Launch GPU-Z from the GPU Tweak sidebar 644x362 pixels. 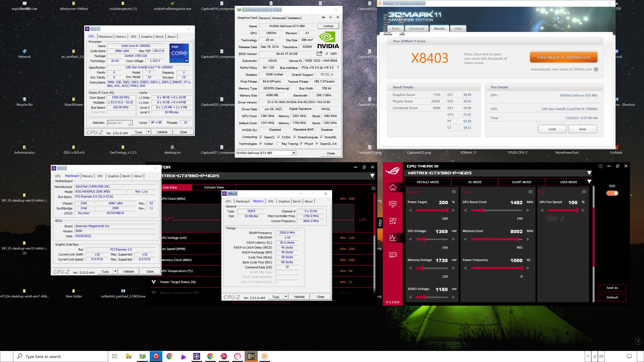click(393, 255)
